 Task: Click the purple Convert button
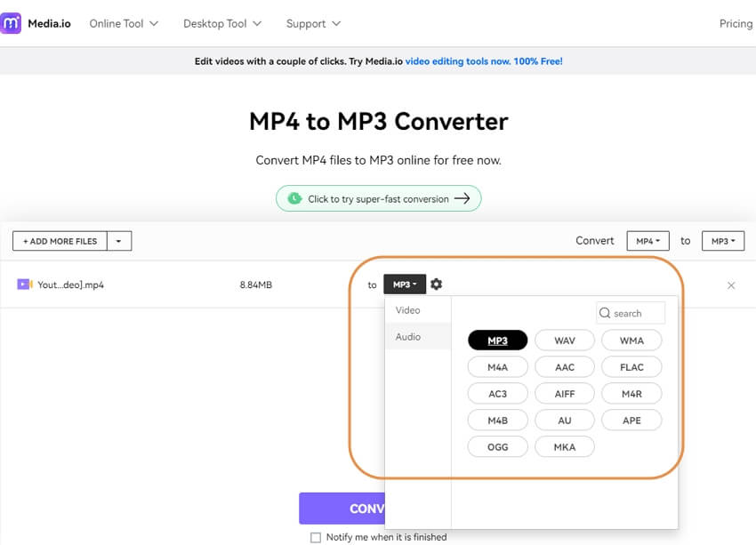coord(342,509)
